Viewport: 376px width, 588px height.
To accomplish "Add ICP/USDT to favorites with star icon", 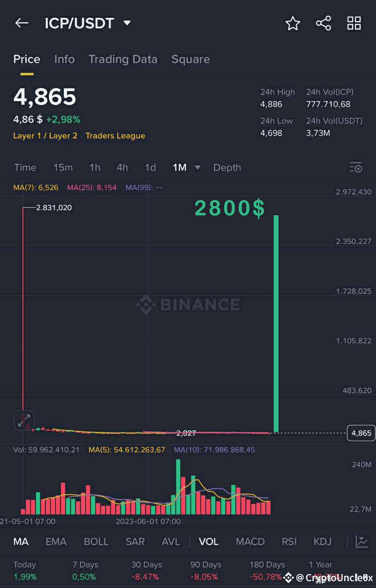I will (293, 23).
